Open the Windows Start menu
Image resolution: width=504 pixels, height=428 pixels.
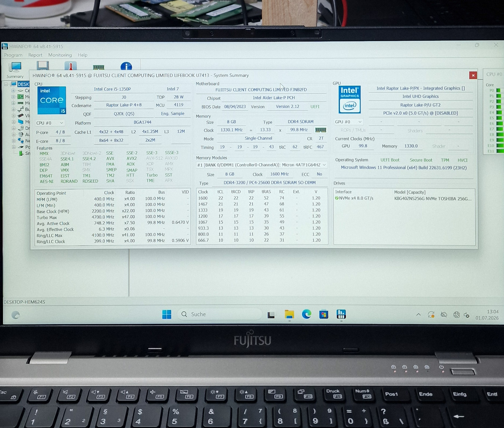[166, 314]
